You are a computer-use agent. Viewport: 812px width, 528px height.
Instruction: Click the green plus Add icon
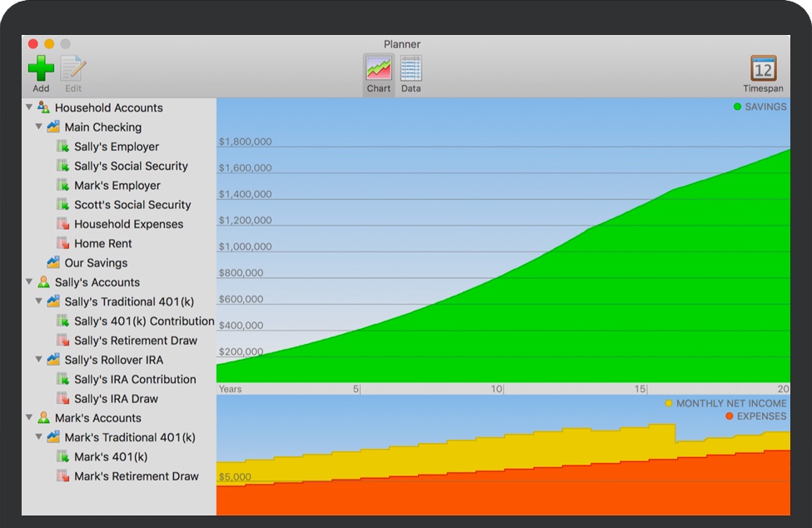(41, 69)
